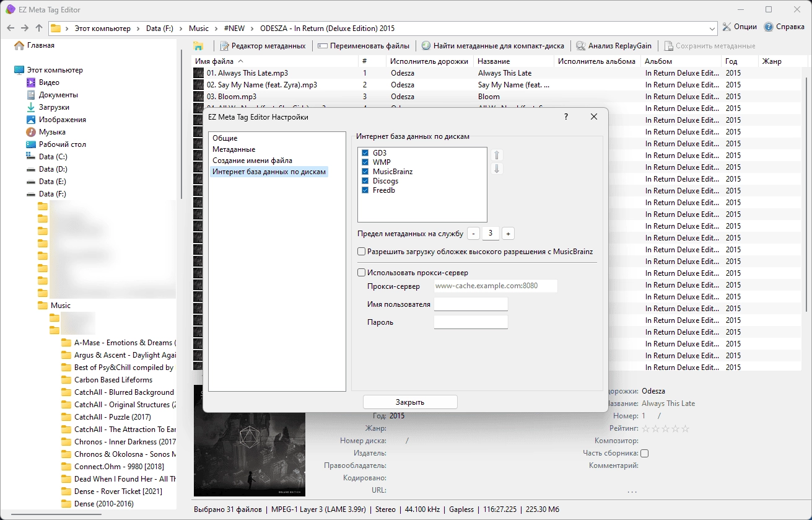Focus the Пароль input field

pyautogui.click(x=471, y=322)
